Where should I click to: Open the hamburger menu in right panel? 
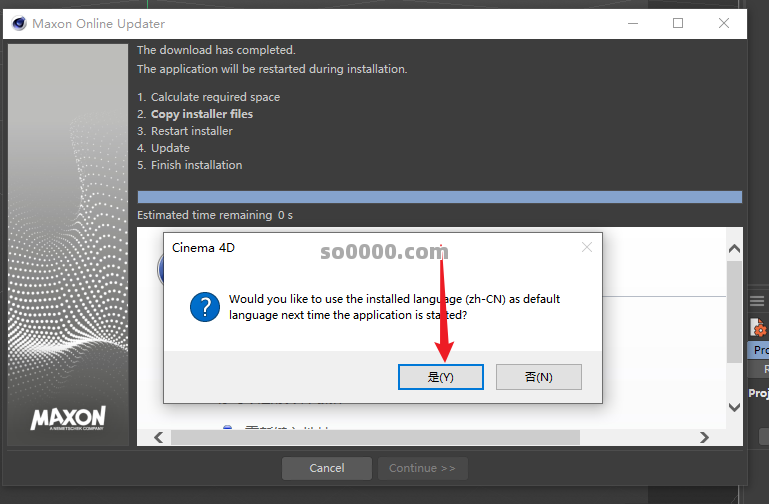(759, 301)
